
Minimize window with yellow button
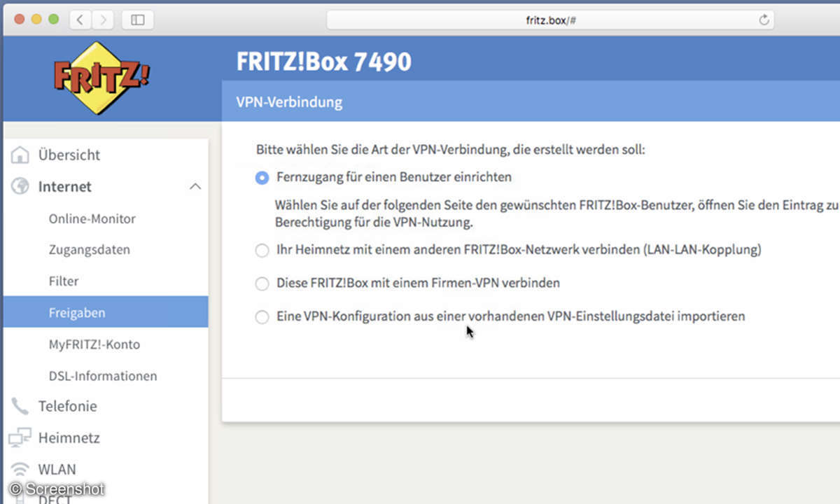[36, 19]
